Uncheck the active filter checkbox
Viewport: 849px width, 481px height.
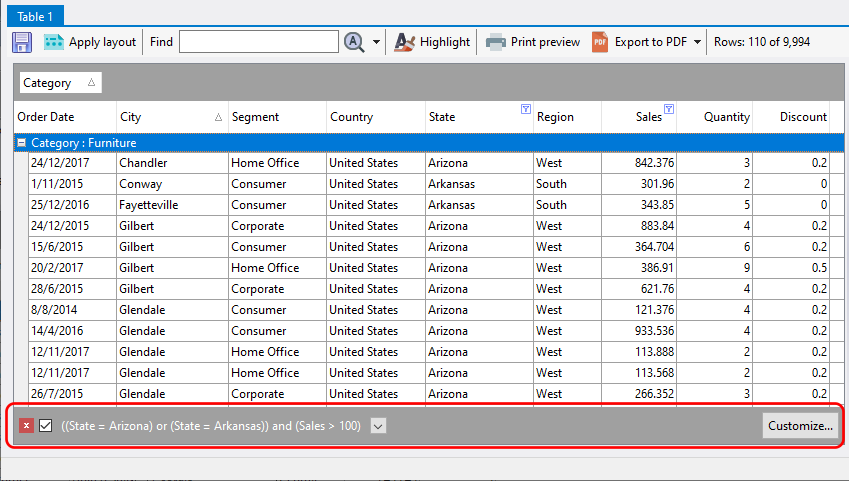point(46,426)
